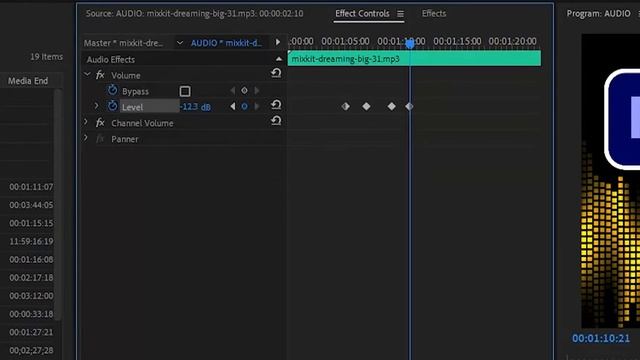640x360 pixels.
Task: Select the Program AUDIO monitor tab
Action: [598, 13]
